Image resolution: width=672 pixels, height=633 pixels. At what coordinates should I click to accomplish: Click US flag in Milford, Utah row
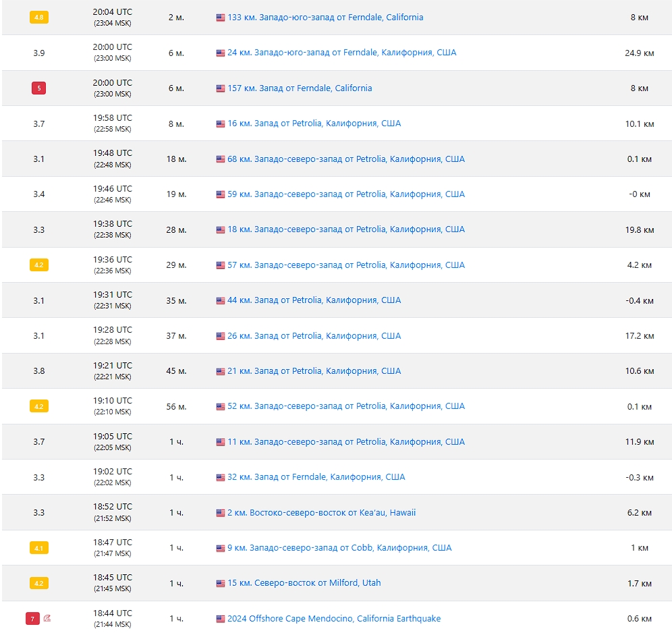(x=220, y=583)
